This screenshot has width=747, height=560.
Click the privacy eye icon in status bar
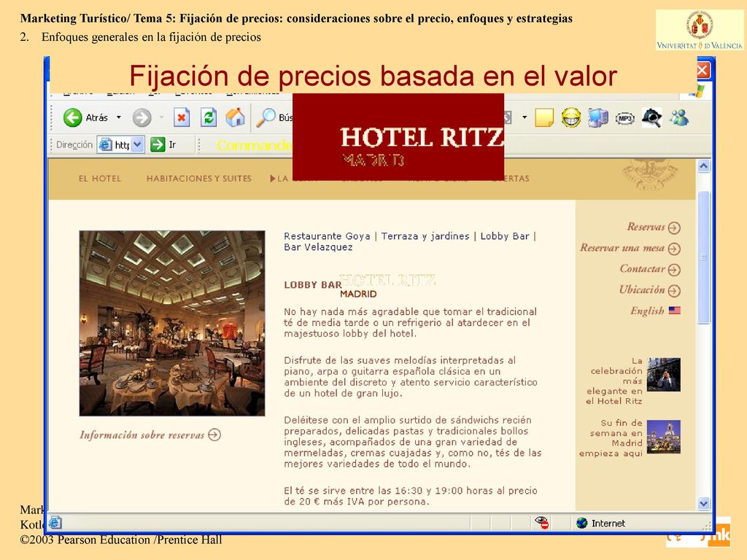point(542,522)
